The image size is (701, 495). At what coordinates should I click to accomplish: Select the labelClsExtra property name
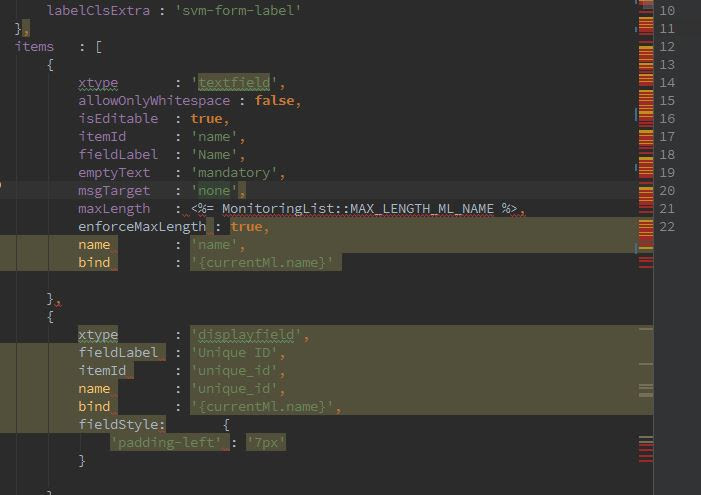(x=98, y=10)
